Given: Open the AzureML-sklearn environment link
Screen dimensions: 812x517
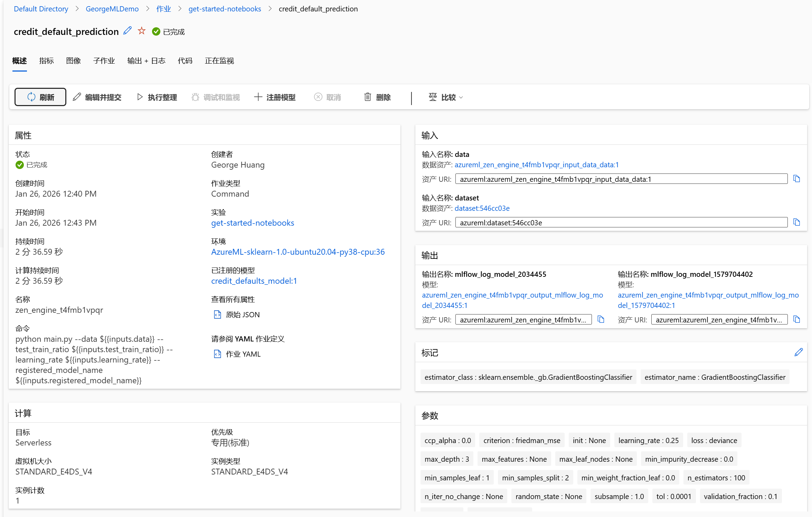Looking at the screenshot, I should click(298, 252).
